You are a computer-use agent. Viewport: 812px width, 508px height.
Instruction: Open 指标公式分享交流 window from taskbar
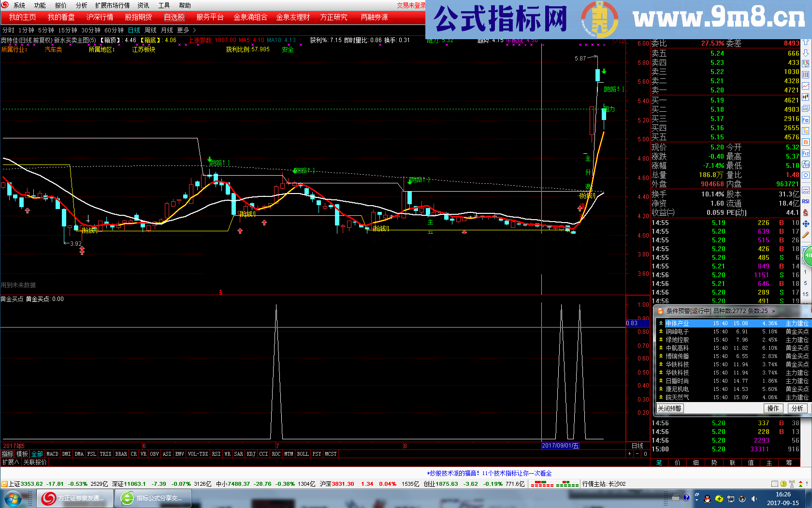pyautogui.click(x=153, y=498)
